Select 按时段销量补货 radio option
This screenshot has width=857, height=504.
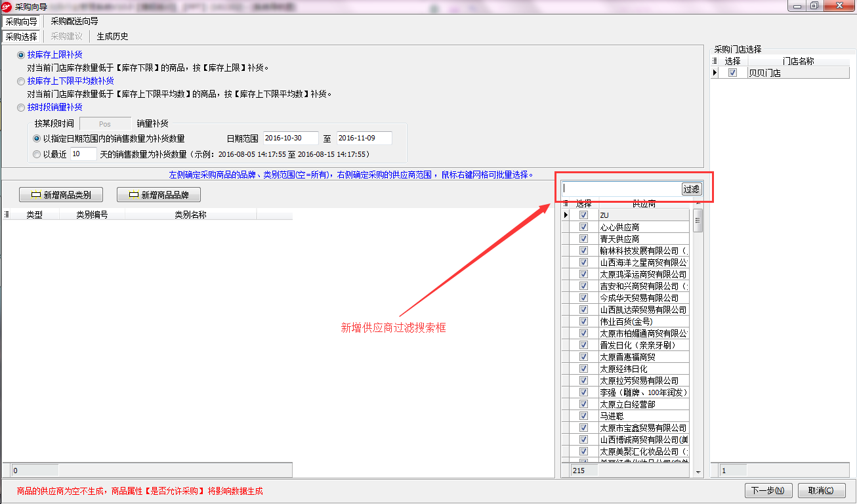pyautogui.click(x=21, y=107)
